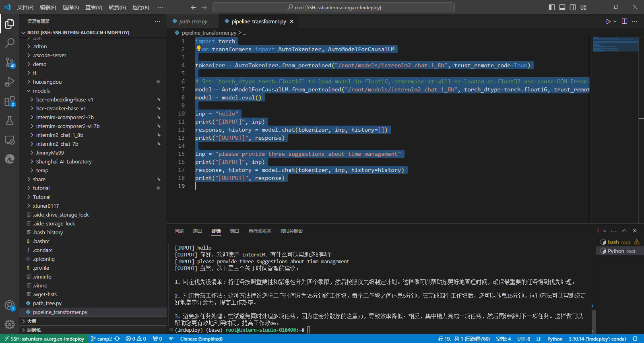Screen dimensions: 644x343
Task: Open the Manage gear settings icon
Action: tap(10, 324)
